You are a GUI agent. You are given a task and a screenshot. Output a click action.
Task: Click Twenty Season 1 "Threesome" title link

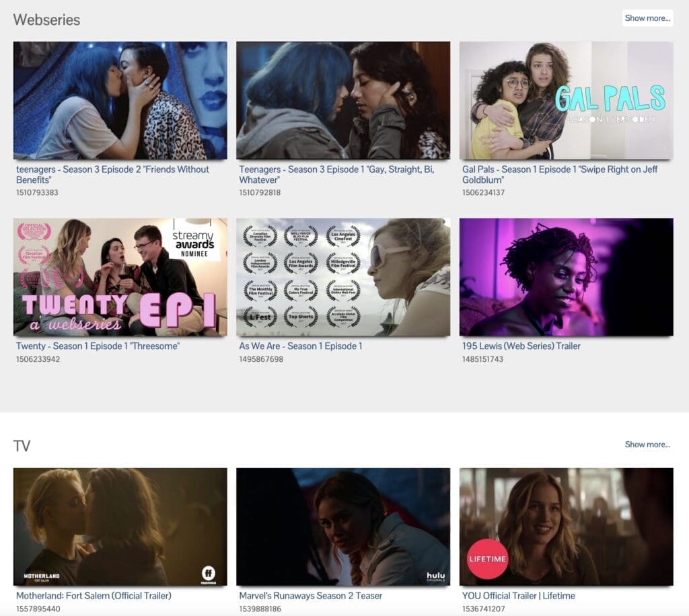(98, 346)
